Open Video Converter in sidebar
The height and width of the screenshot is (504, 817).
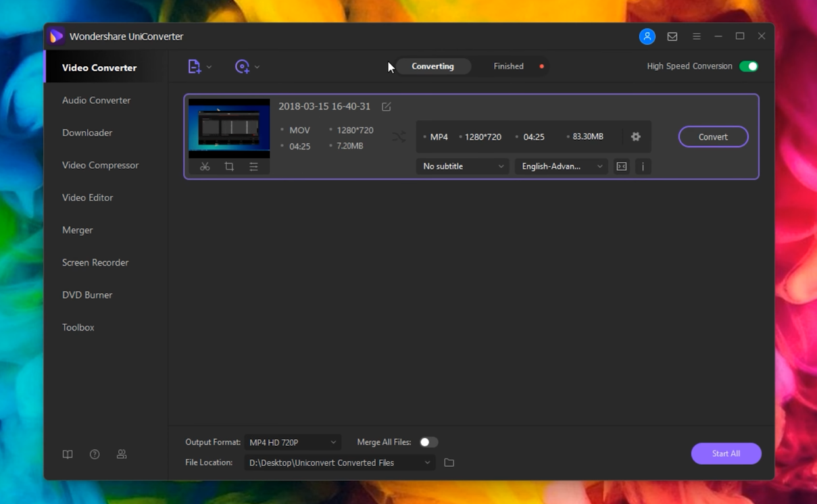106,68
